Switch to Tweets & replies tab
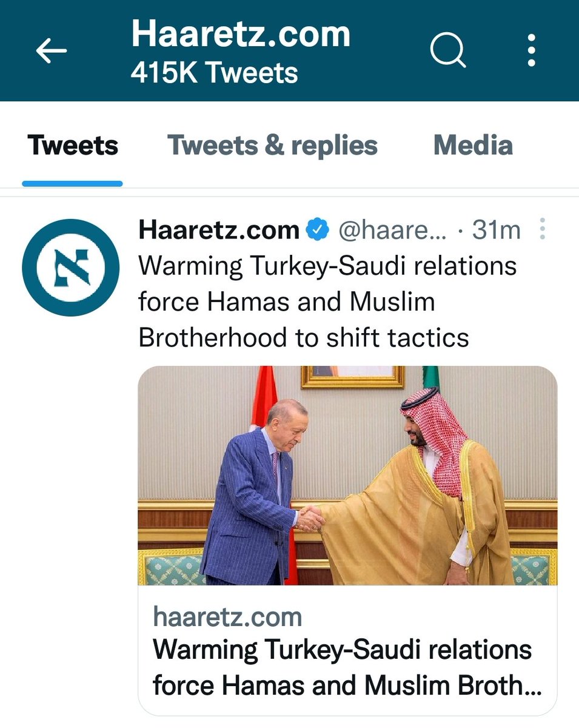Image resolution: width=579 pixels, height=728 pixels. pos(272,146)
